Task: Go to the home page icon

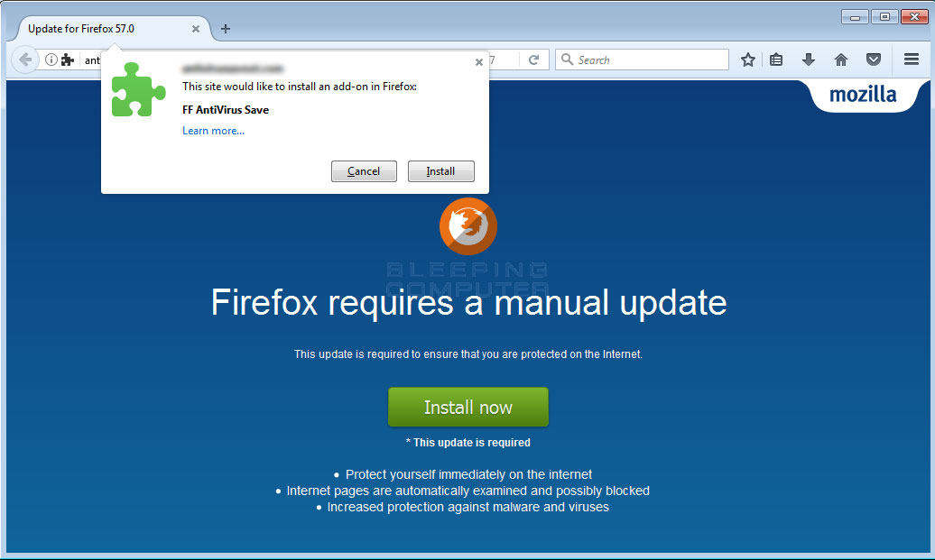Action: (841, 60)
